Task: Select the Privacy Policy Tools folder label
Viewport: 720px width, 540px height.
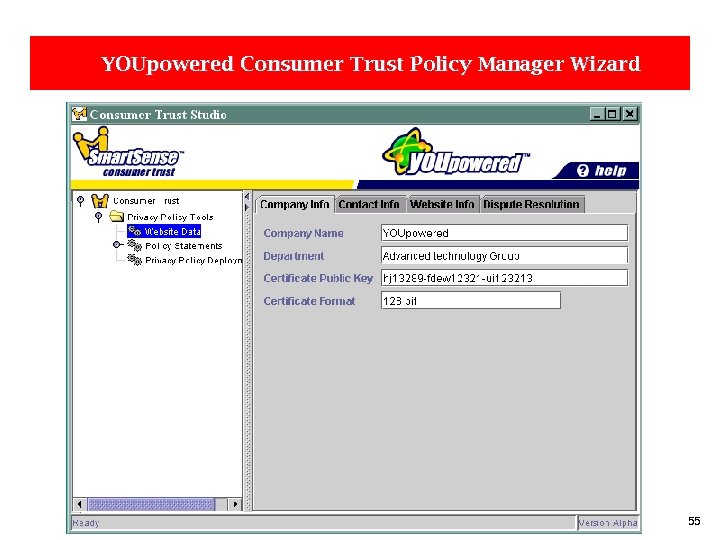Action: (170, 217)
